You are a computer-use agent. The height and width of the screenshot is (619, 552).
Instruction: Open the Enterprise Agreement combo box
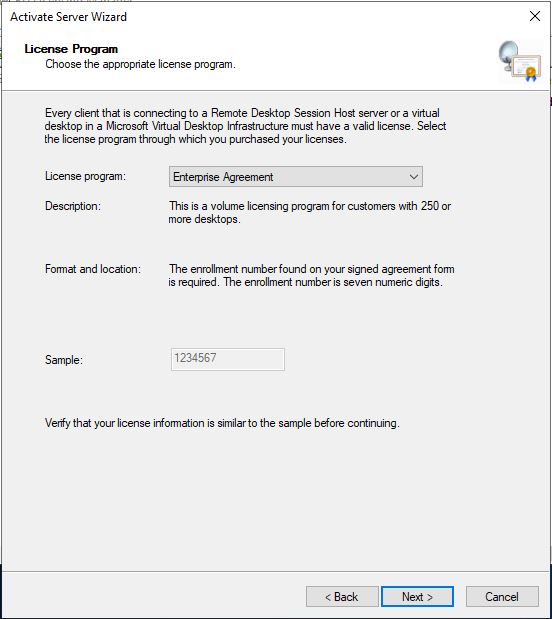[296, 176]
